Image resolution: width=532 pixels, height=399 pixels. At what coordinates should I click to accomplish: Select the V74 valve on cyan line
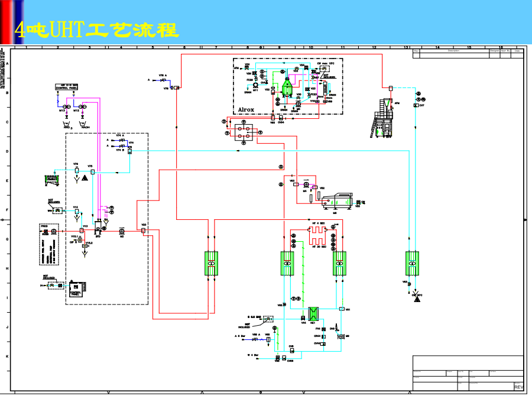click(129, 150)
